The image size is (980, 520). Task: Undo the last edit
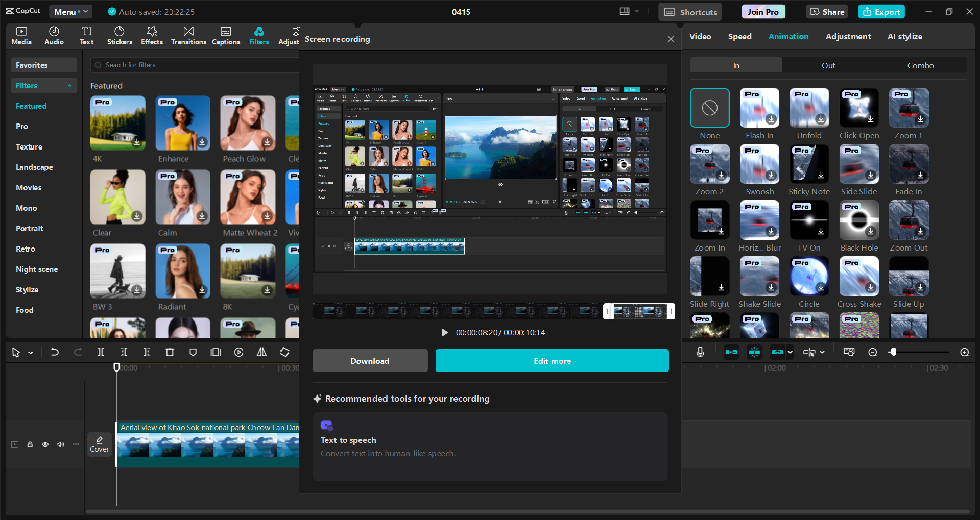click(x=55, y=352)
